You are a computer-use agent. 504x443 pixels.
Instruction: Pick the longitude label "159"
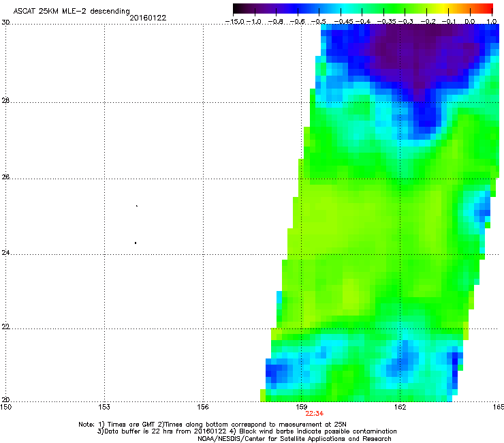click(301, 407)
